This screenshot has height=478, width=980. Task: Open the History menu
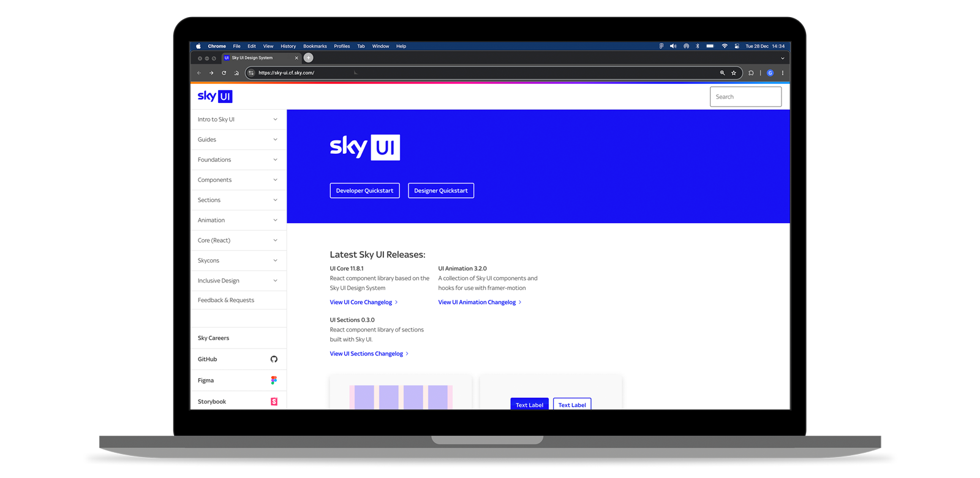pyautogui.click(x=288, y=46)
